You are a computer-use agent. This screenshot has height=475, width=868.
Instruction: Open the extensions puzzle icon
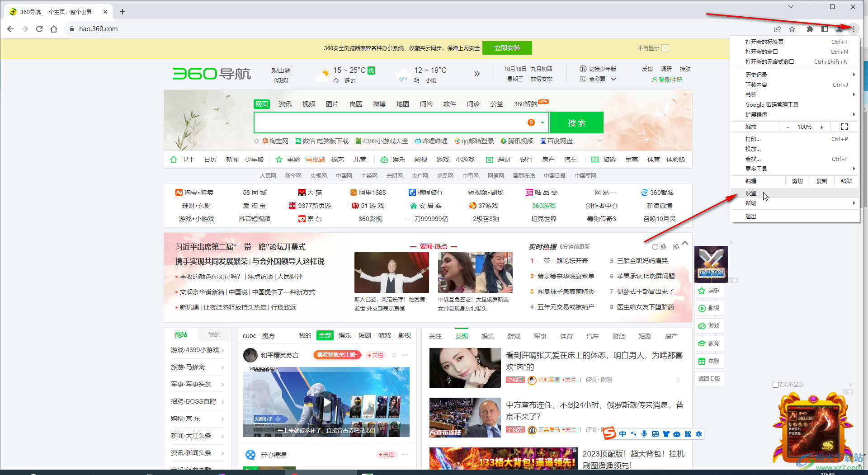click(810, 29)
